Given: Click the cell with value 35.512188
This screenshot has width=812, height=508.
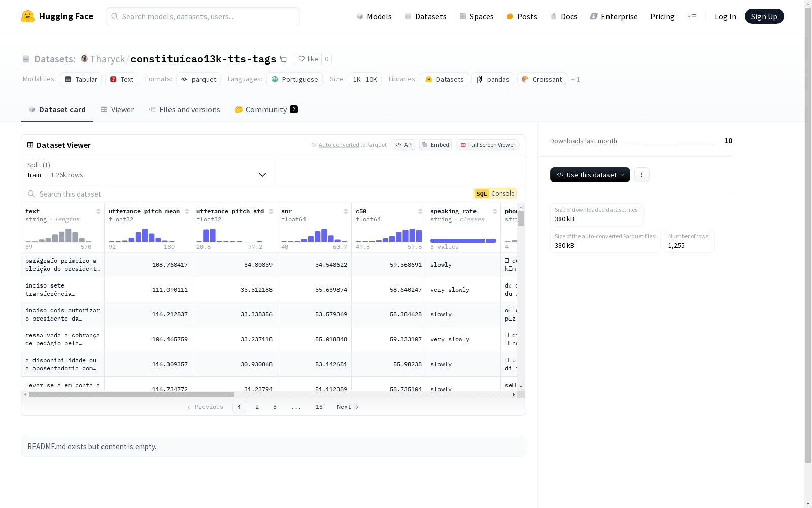Looking at the screenshot, I should point(234,290).
